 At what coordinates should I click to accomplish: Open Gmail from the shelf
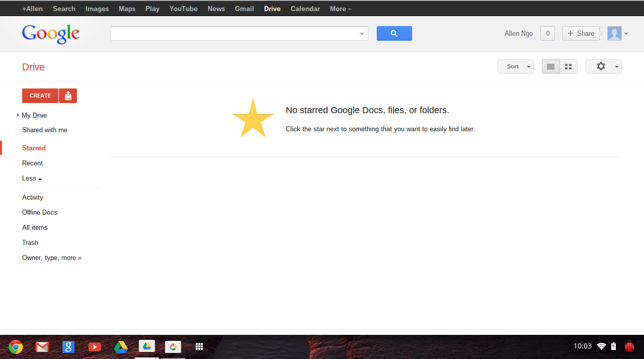point(42,347)
